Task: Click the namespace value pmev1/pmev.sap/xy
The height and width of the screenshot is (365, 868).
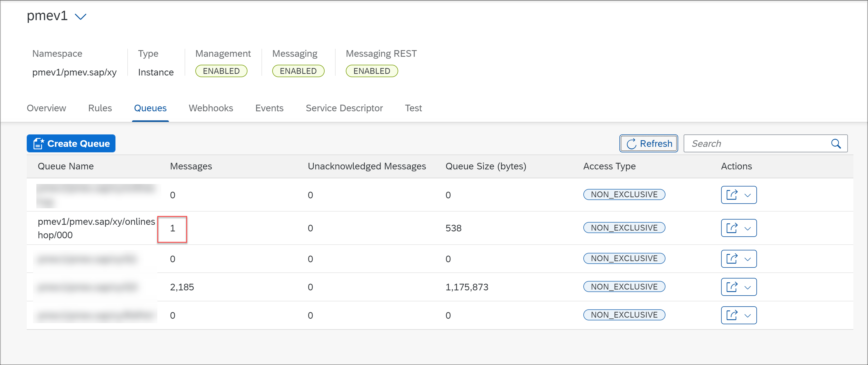Action: [x=75, y=72]
